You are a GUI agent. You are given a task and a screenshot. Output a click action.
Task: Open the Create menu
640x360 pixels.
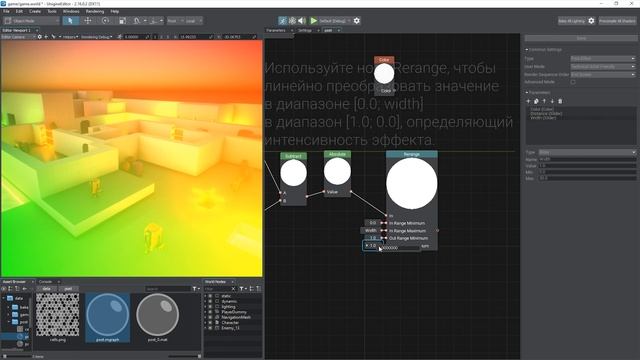point(35,11)
